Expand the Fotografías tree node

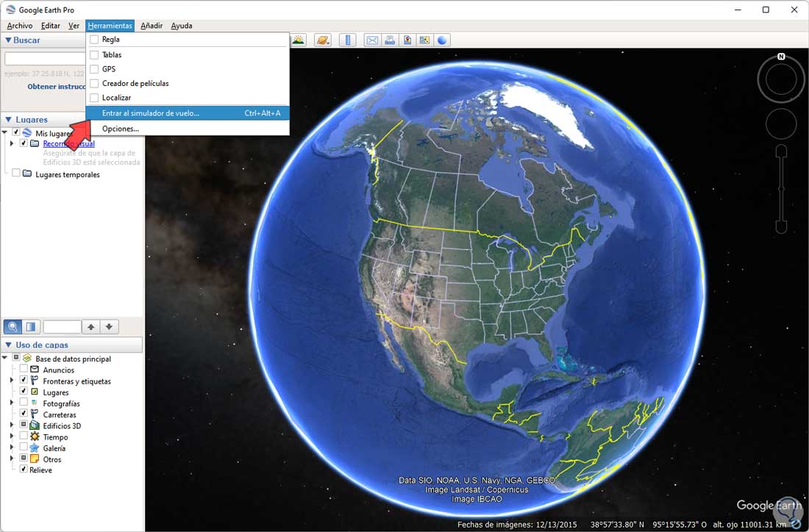(x=12, y=403)
